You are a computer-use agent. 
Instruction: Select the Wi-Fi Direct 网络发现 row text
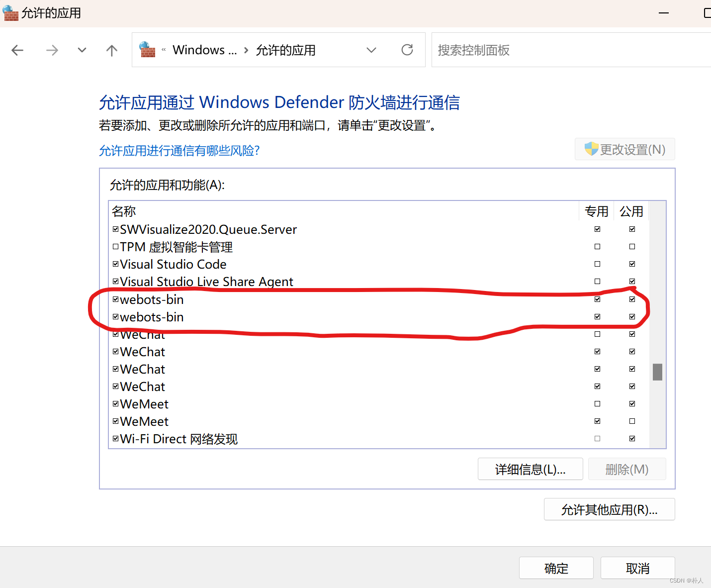(179, 439)
